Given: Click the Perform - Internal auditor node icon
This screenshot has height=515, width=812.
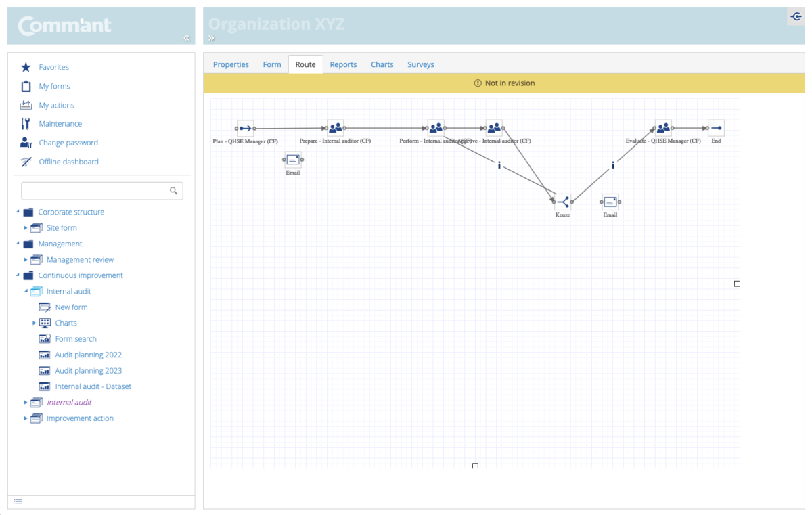Looking at the screenshot, I should (436, 127).
